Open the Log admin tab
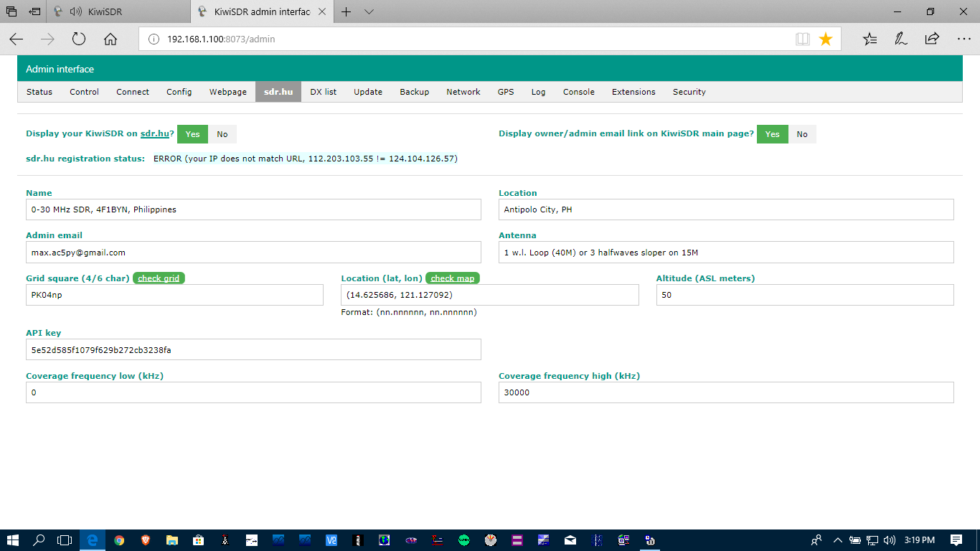 point(539,92)
